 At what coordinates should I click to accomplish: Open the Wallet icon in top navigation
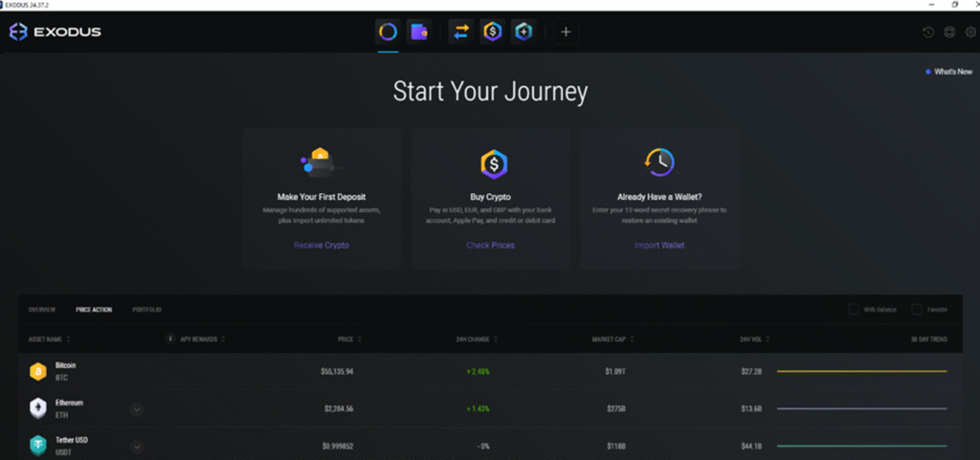pos(418,32)
